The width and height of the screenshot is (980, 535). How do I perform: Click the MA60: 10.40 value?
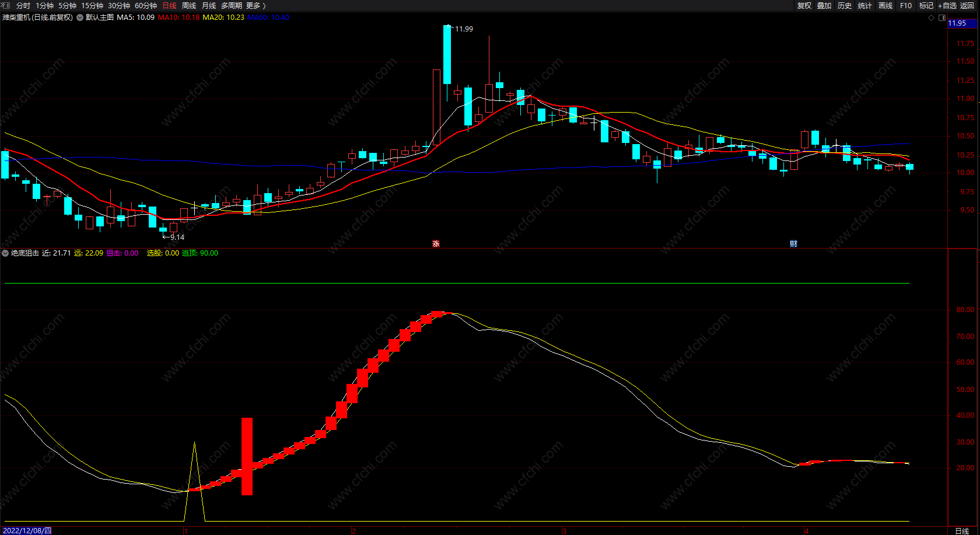(268, 18)
